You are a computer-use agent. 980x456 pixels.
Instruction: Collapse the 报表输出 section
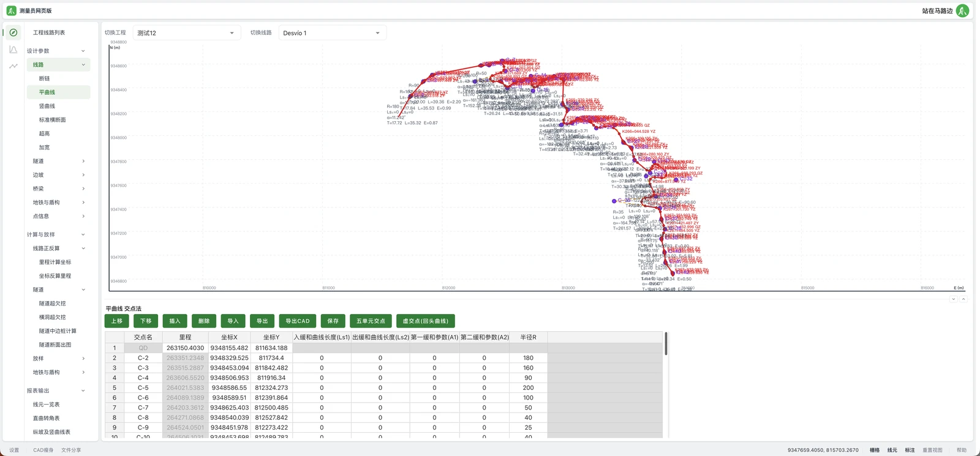click(83, 391)
